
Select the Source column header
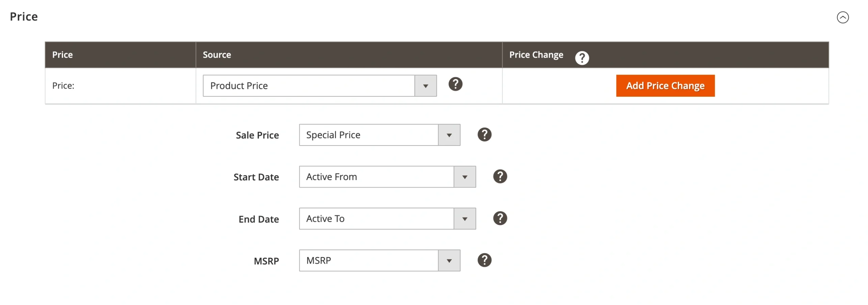click(217, 54)
